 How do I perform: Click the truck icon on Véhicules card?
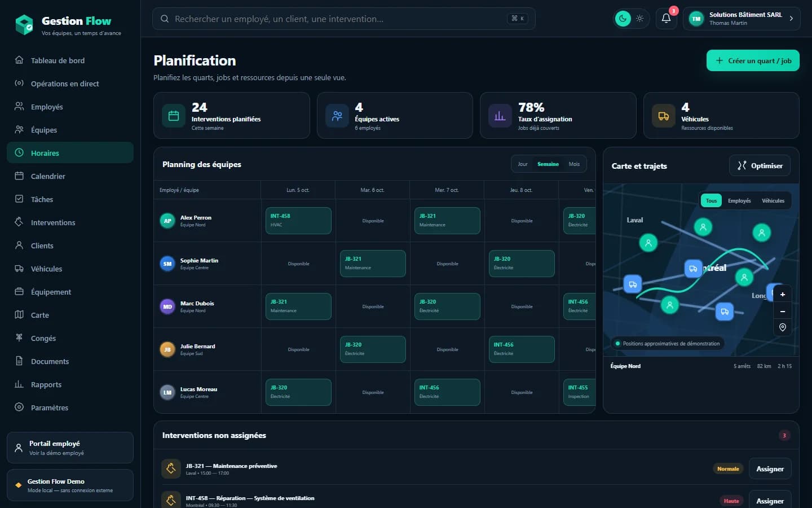coord(664,116)
